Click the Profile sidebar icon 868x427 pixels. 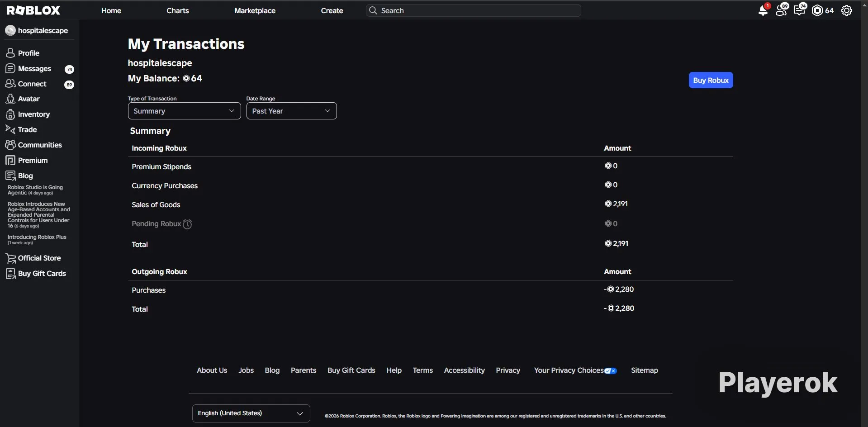click(10, 53)
